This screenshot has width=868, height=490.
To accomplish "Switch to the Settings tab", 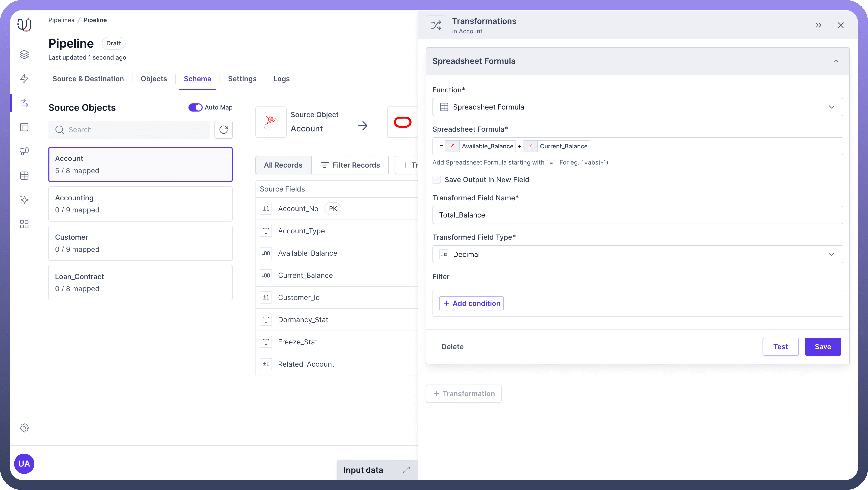I will click(x=242, y=78).
